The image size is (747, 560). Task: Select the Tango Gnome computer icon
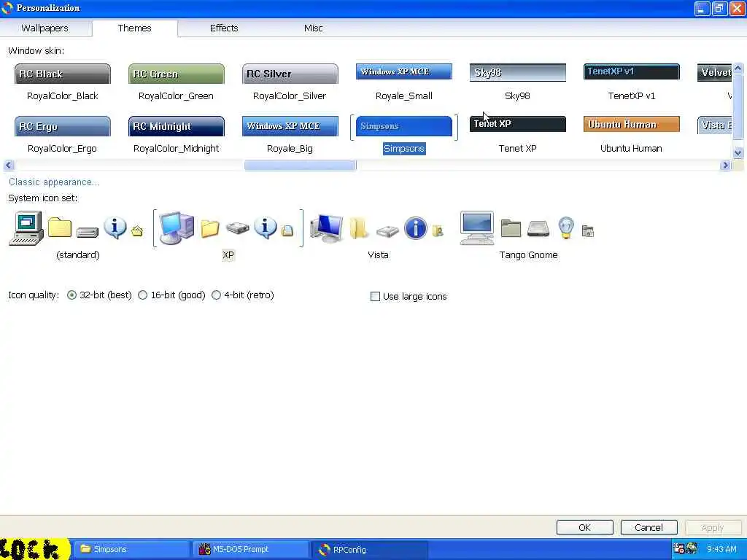477,228
